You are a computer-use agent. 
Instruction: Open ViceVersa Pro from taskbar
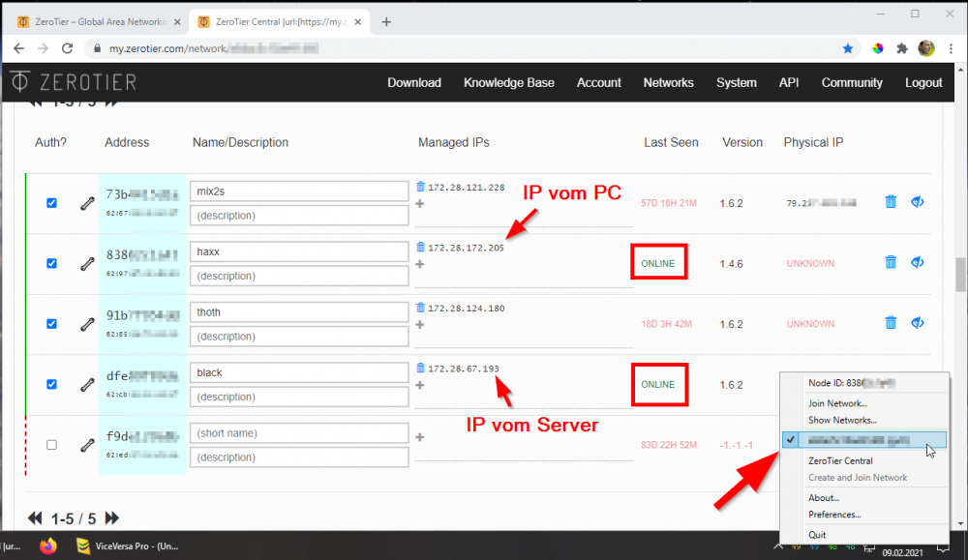pos(127,545)
